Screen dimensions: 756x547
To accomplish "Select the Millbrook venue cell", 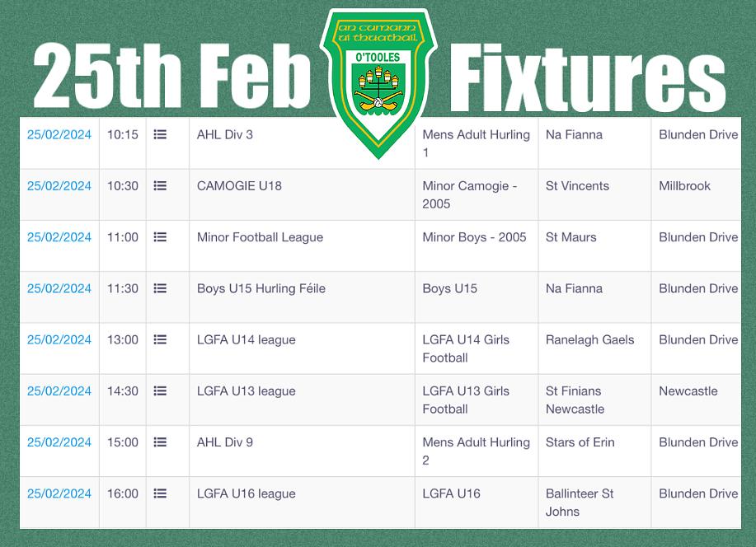I will click(696, 195).
